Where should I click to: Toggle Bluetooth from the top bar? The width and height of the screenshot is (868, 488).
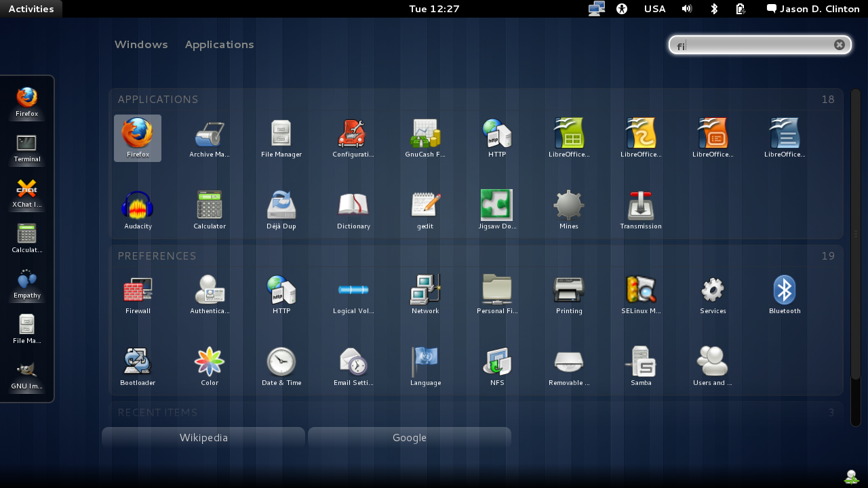[713, 9]
